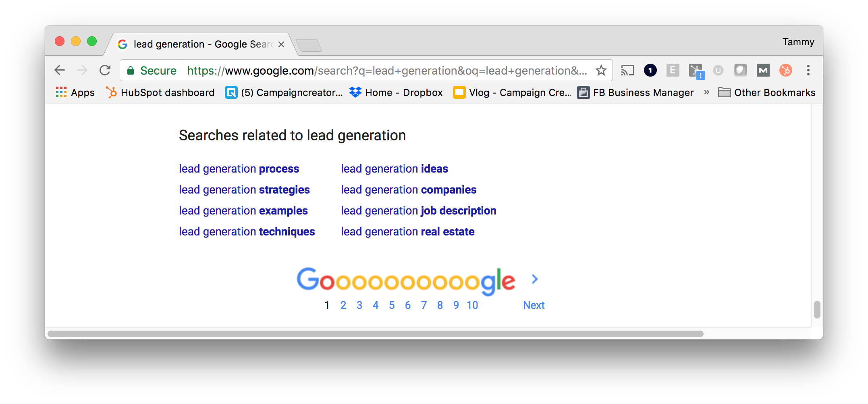Click the orange HubSpot extension icon

tap(785, 70)
